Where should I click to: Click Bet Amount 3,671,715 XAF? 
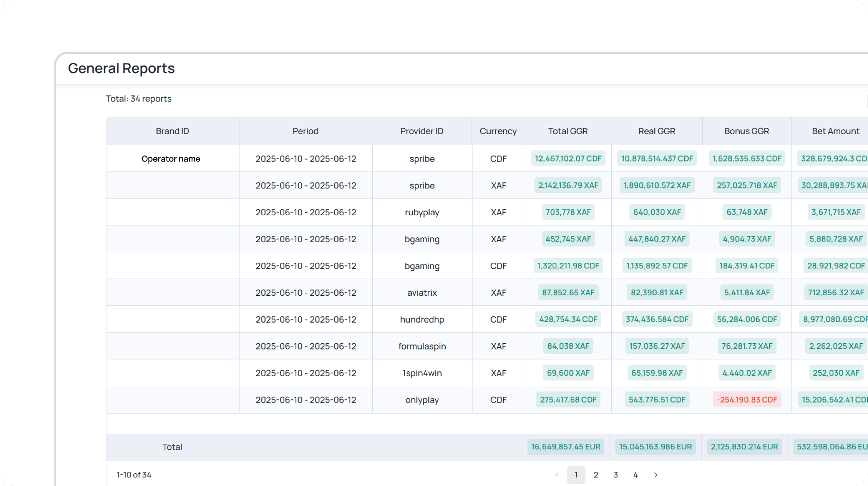coord(836,212)
